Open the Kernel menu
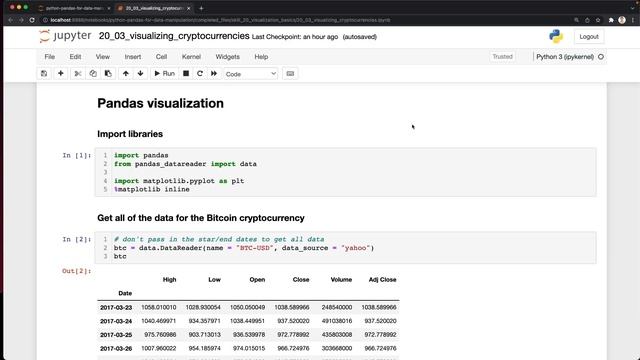 pos(191,57)
